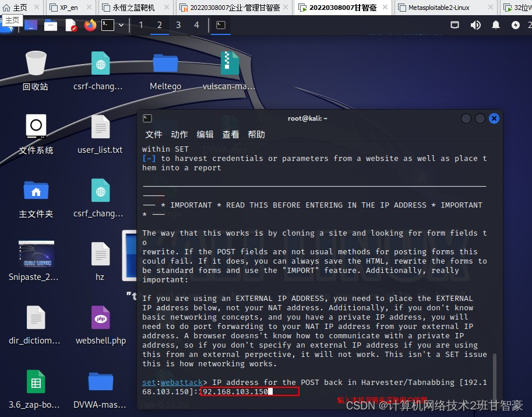The height and width of the screenshot is (417, 532).
Task: Open dir_dictiom... text file icon
Action: click(x=36, y=317)
